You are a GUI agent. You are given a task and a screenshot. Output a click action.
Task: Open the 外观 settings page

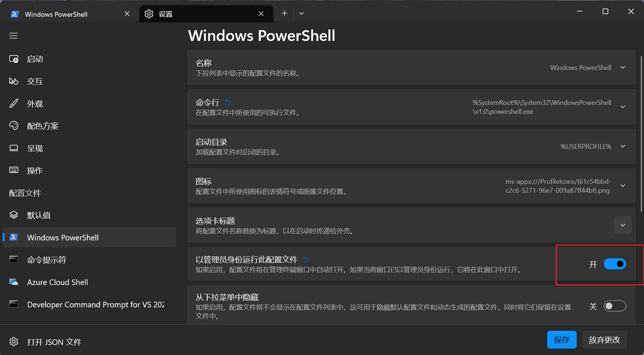89,104
